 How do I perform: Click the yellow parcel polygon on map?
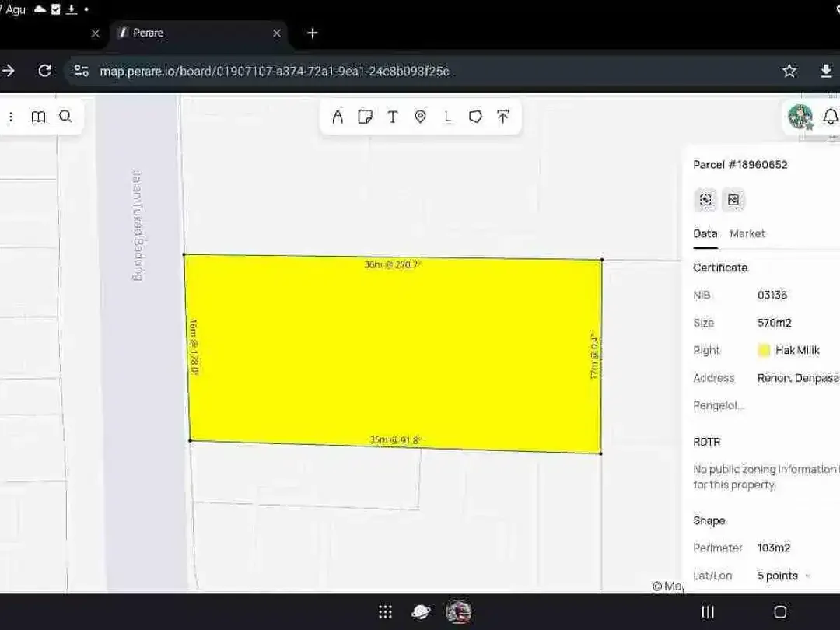tap(394, 354)
